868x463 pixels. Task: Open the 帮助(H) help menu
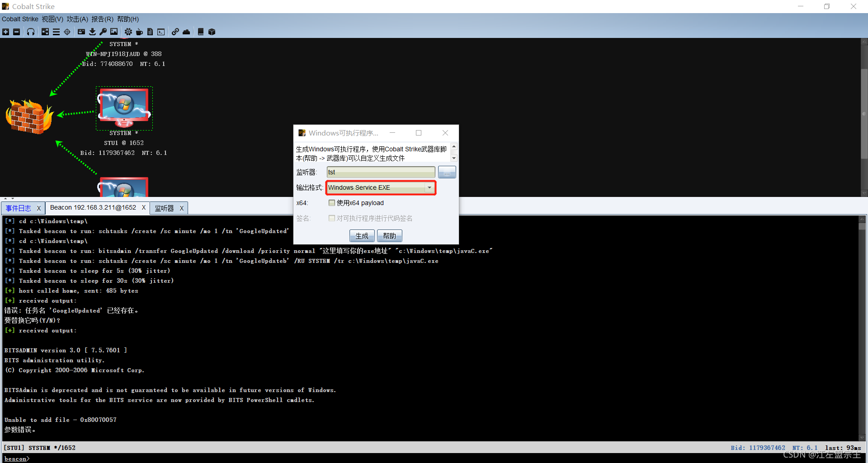[128, 19]
